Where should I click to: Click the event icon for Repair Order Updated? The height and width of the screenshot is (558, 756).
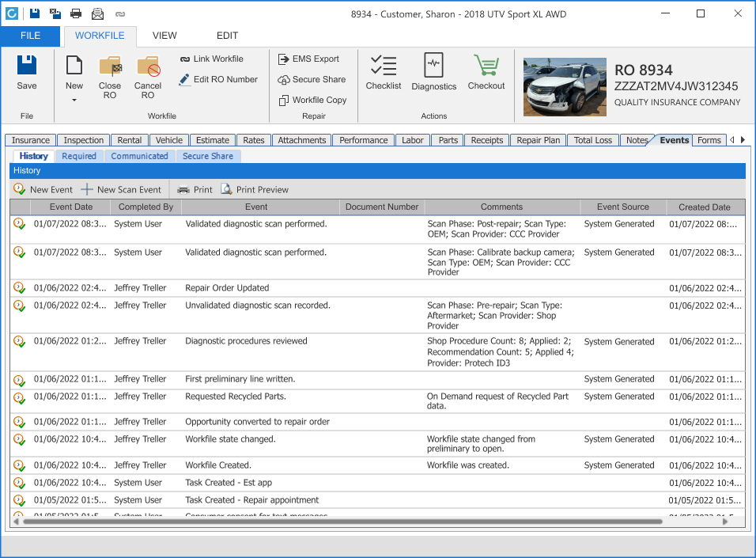19,287
